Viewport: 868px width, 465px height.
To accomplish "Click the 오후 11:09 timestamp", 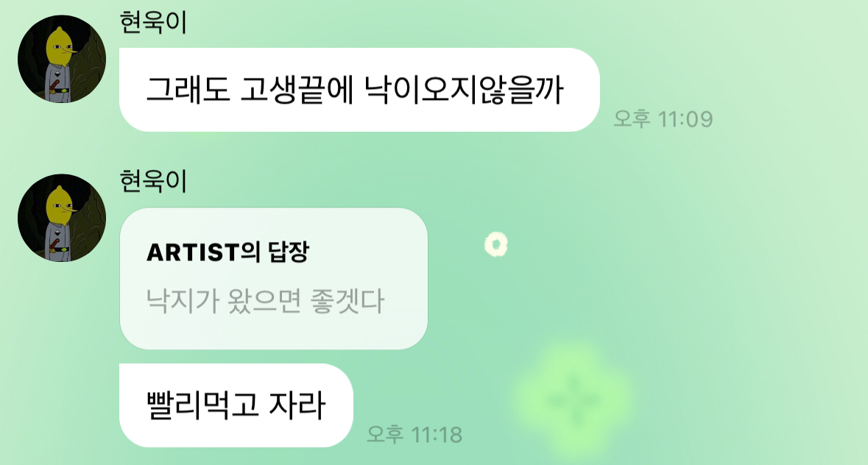I will (663, 119).
